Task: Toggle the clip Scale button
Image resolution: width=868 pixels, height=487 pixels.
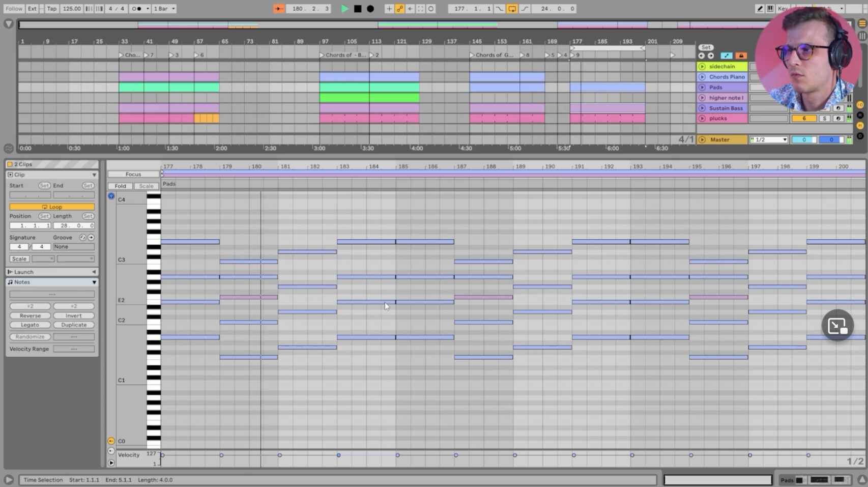Action: click(19, 259)
